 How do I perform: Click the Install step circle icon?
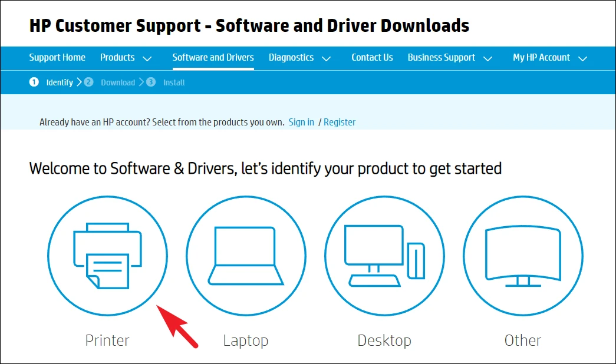coord(151,82)
